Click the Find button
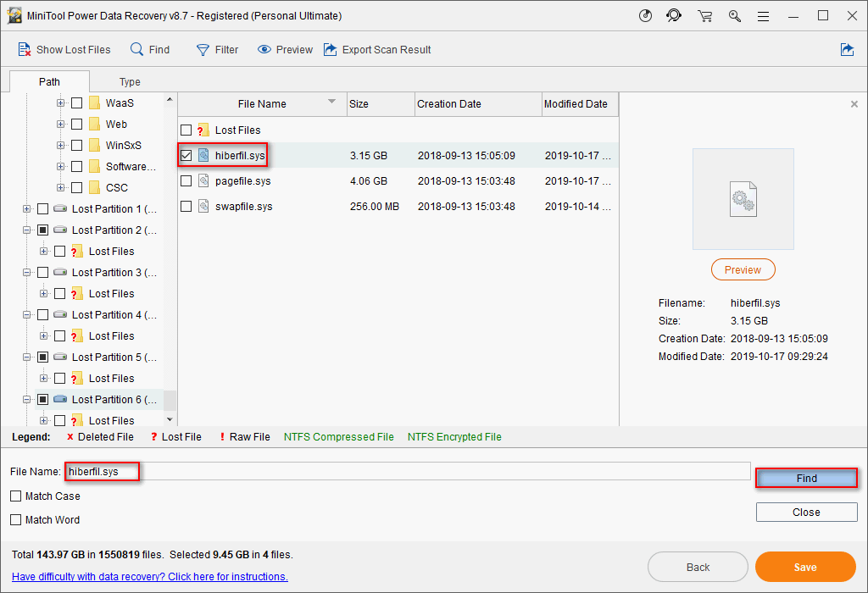 807,479
